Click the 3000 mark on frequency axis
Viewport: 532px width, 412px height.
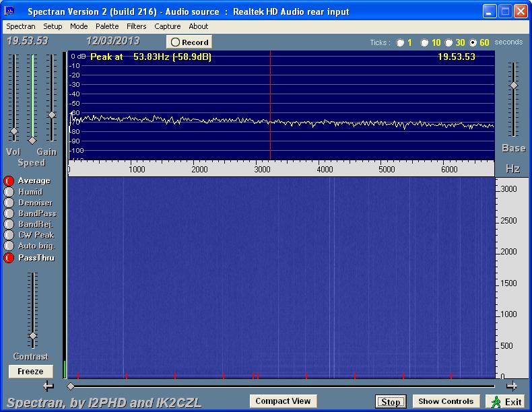[262, 169]
